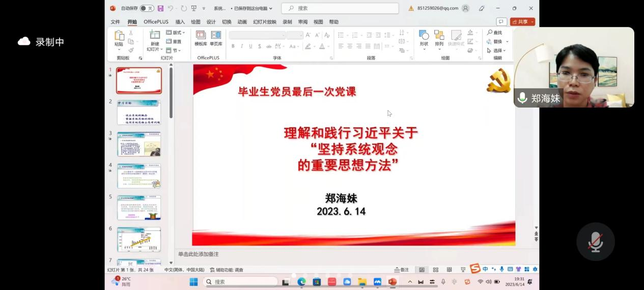Screen dimensions: 644x290
Task: Switch to the 幻灯片放映 ribbon tab
Action: pos(265,22)
